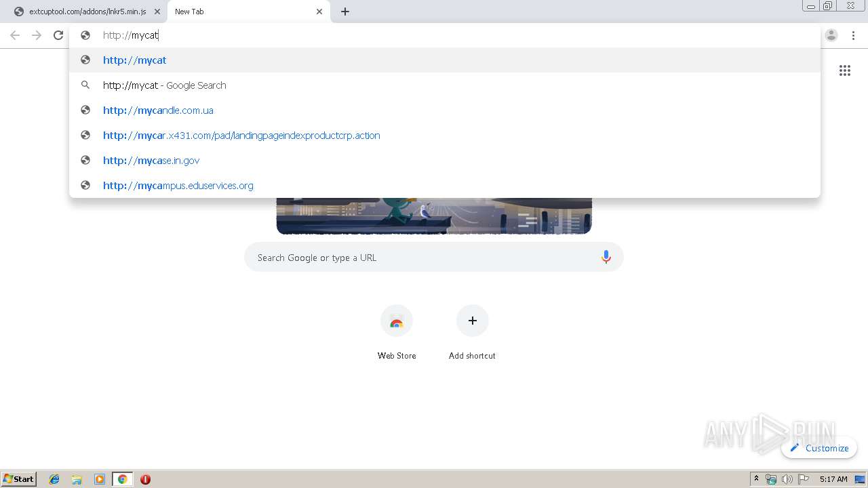Show hidden system tray icons
Screen dimensions: 868x488
click(756, 479)
